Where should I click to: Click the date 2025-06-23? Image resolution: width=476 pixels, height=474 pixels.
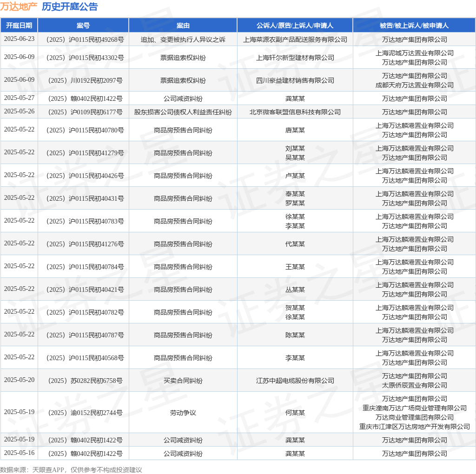pyautogui.click(x=19, y=39)
